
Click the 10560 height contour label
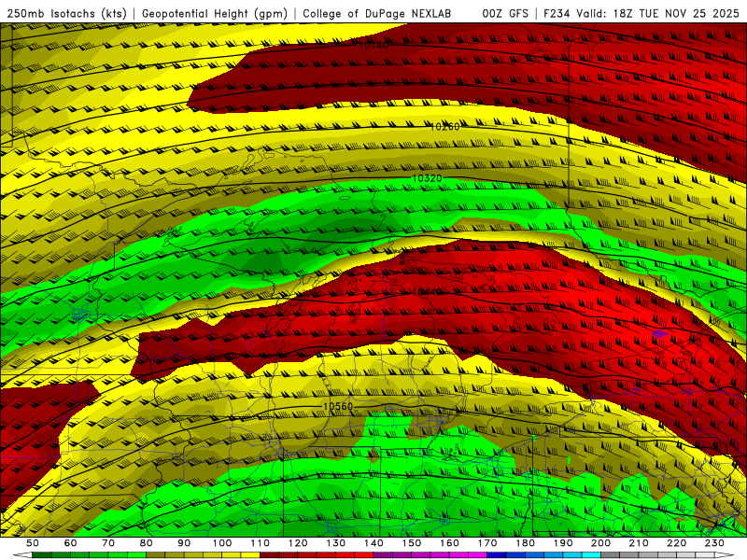pos(338,406)
